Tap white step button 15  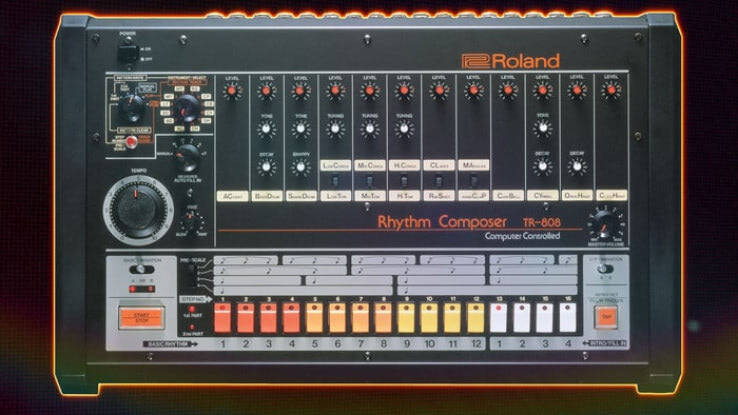point(545,318)
